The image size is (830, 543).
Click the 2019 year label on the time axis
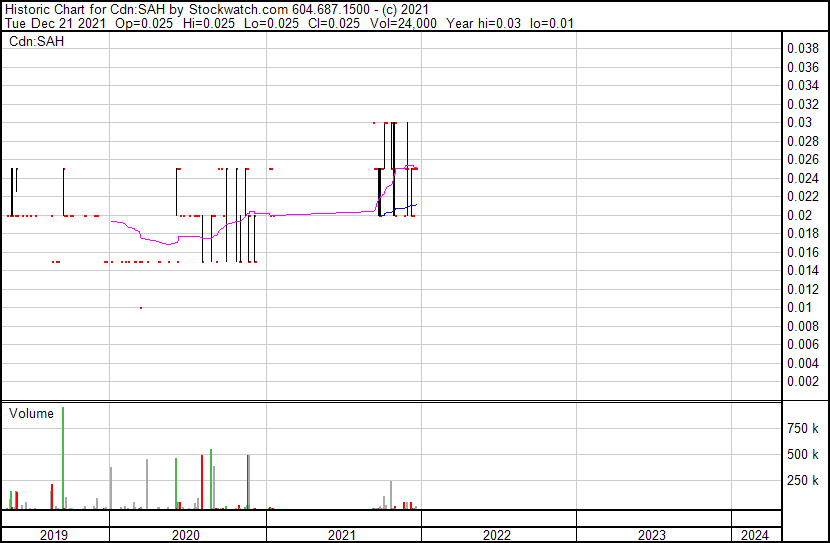[54, 535]
